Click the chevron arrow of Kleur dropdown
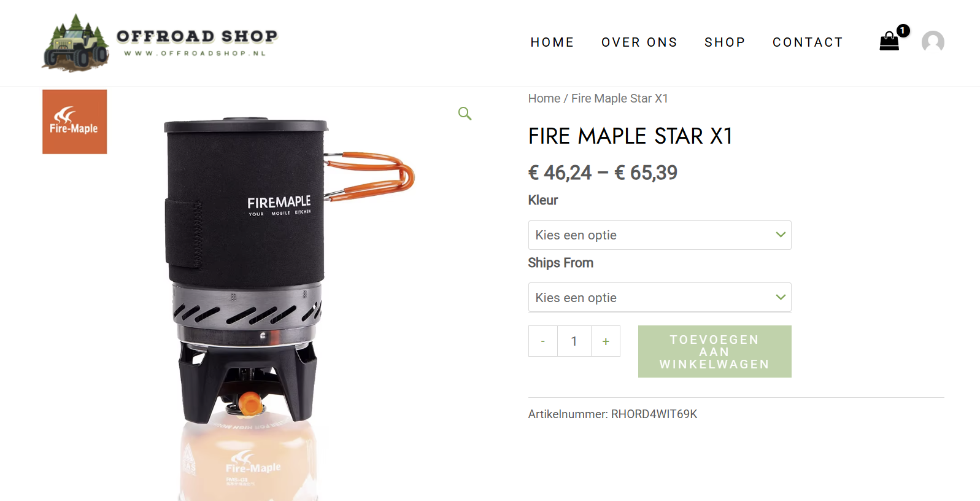The height and width of the screenshot is (501, 980). coord(781,235)
